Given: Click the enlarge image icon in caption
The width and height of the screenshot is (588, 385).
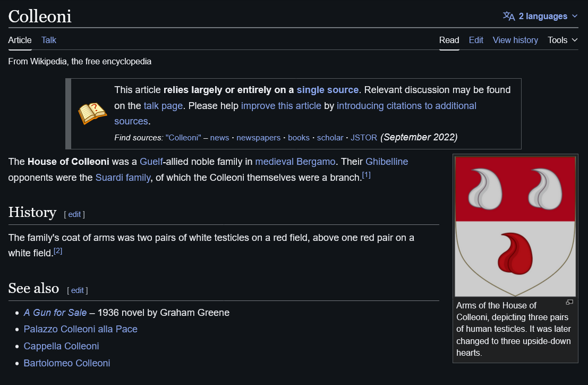Looking at the screenshot, I should pyautogui.click(x=569, y=302).
